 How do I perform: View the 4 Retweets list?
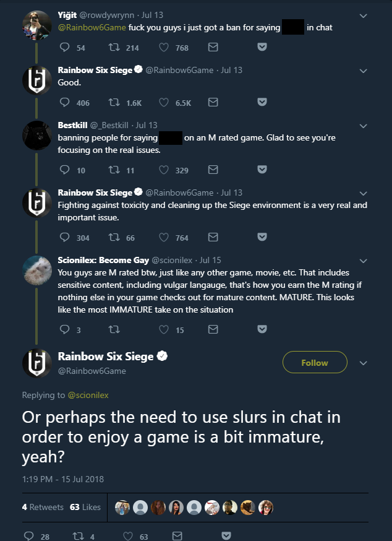pos(43,507)
